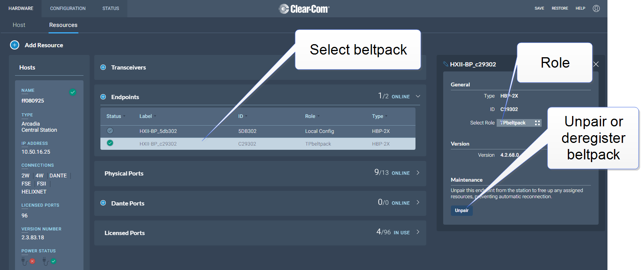
Task: Click Save in the top bar
Action: click(x=539, y=8)
